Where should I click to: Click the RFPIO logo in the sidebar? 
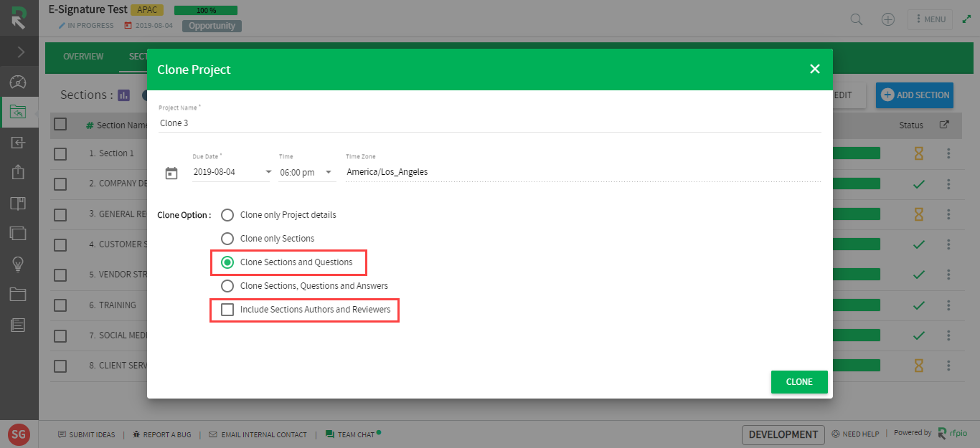pos(19,18)
